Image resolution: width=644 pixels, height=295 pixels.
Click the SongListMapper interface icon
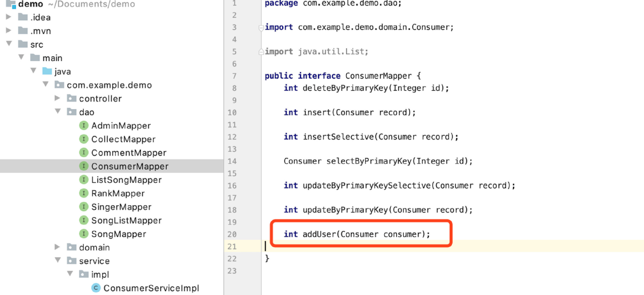(84, 220)
